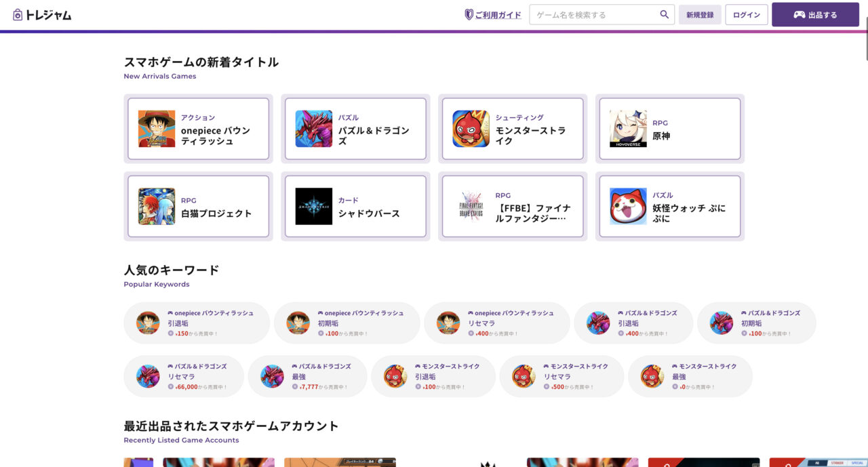Viewport: 868px width, 467px height.
Task: Click the 人気のキーワード heading
Action: [172, 270]
